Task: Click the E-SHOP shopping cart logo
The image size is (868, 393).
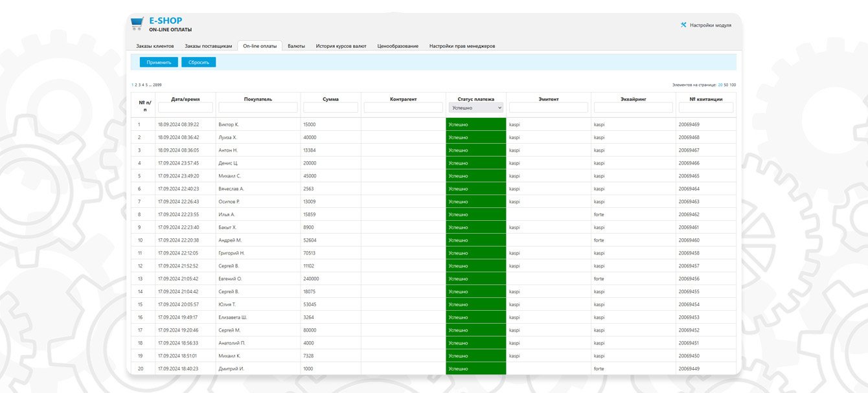Action: click(x=137, y=24)
